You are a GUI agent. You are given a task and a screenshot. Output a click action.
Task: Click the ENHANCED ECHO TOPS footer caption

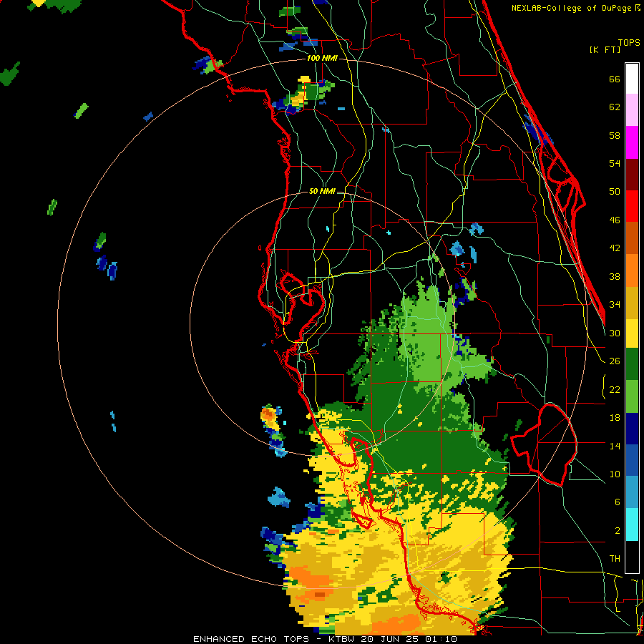(251, 639)
